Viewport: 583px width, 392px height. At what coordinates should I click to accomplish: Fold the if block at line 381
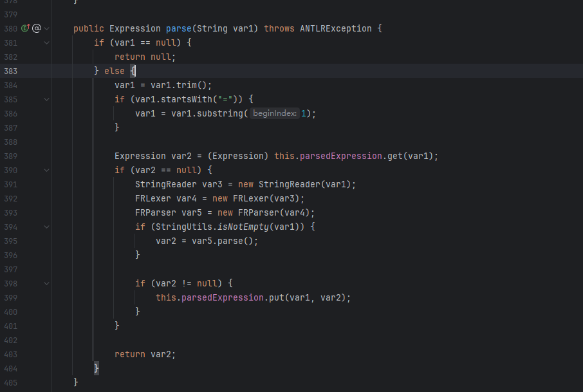(47, 42)
